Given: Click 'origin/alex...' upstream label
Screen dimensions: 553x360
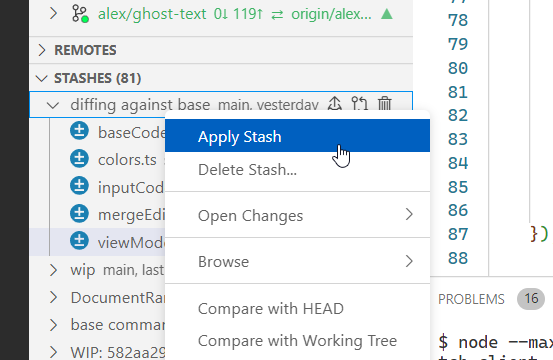Looking at the screenshot, I should 331,14.
